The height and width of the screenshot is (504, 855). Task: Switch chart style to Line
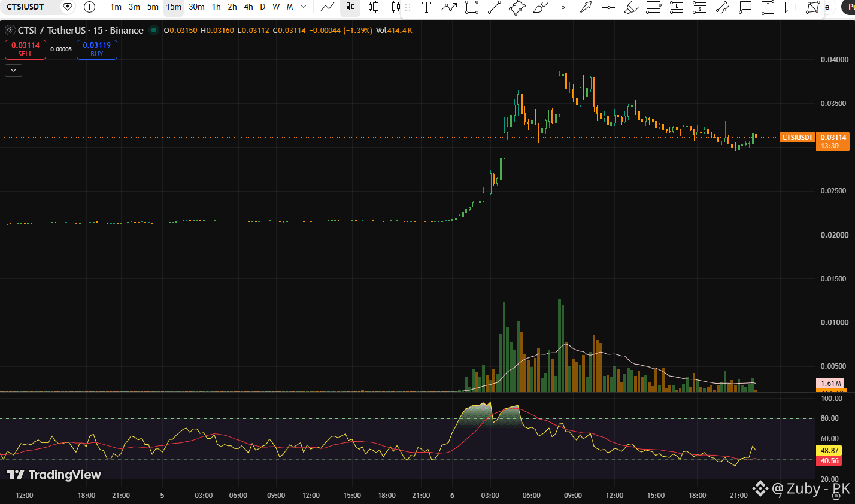point(328,7)
